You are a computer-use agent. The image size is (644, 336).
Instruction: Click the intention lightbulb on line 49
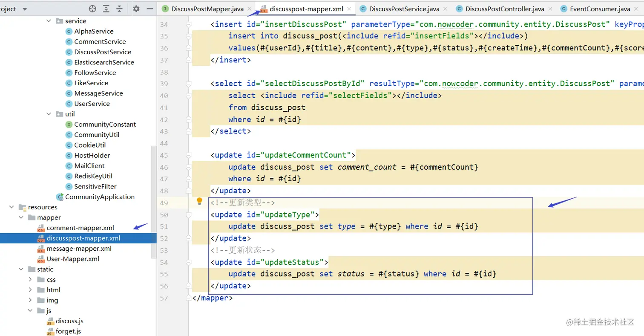199,201
